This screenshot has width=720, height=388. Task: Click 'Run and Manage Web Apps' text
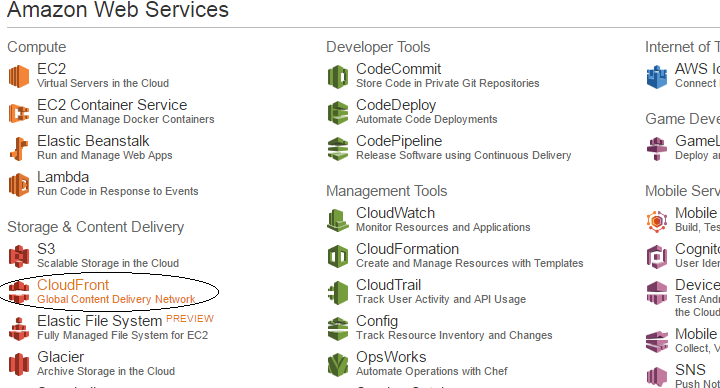pyautogui.click(x=105, y=155)
